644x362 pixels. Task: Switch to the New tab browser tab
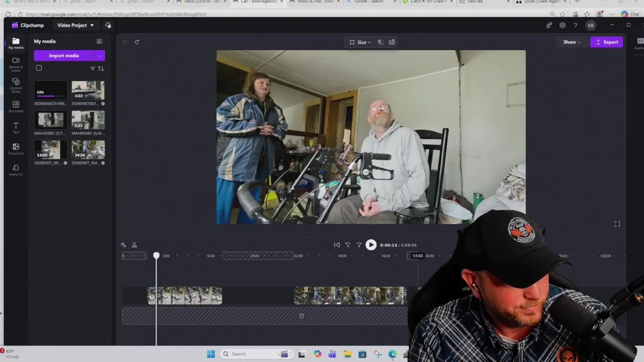(475, 2)
